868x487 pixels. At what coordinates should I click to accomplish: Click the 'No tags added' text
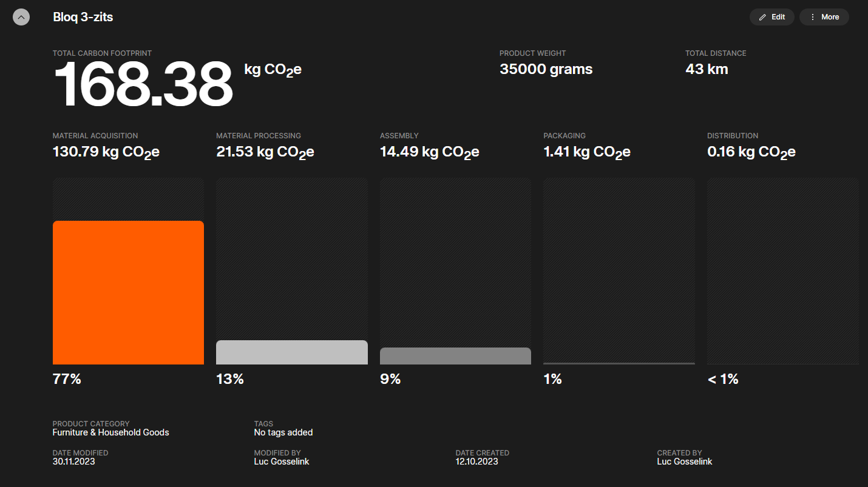(283, 432)
